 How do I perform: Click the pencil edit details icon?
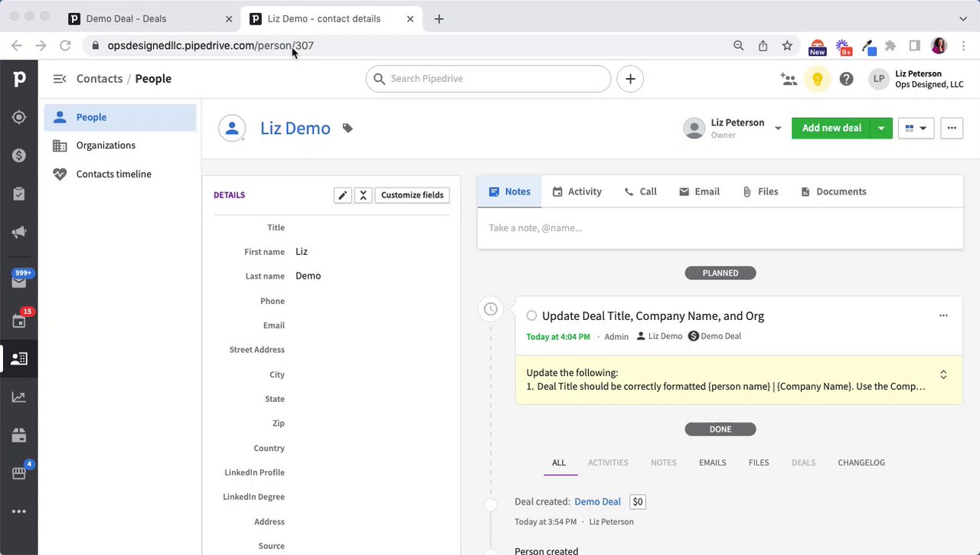(x=342, y=195)
